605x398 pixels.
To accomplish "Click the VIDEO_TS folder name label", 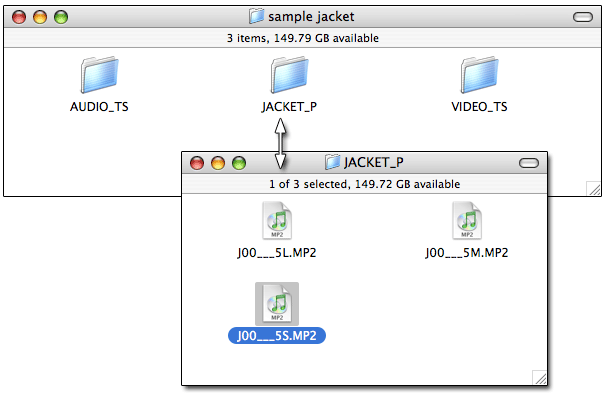I will pyautogui.click(x=479, y=107).
